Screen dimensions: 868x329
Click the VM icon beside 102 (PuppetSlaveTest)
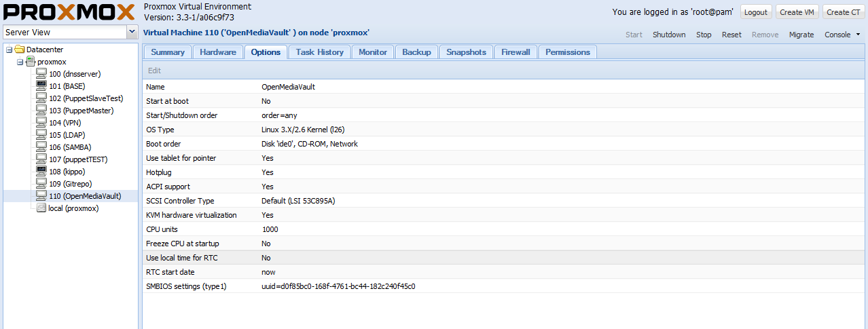pyautogui.click(x=41, y=98)
